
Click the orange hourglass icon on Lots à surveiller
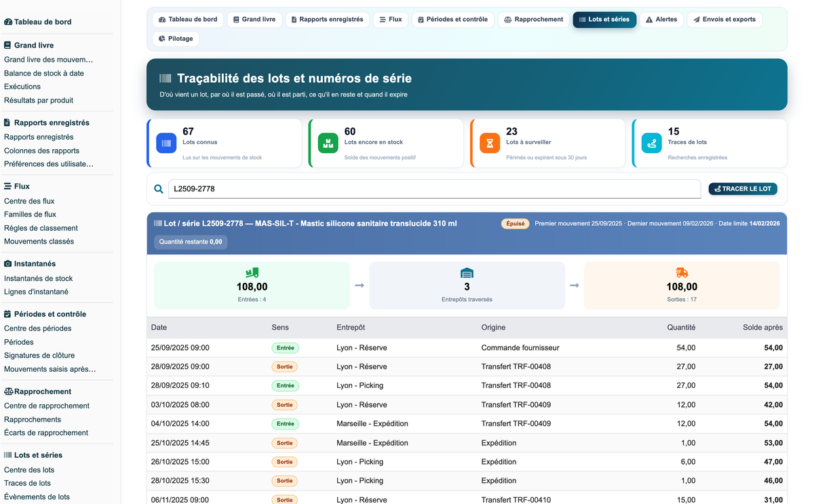tap(490, 143)
